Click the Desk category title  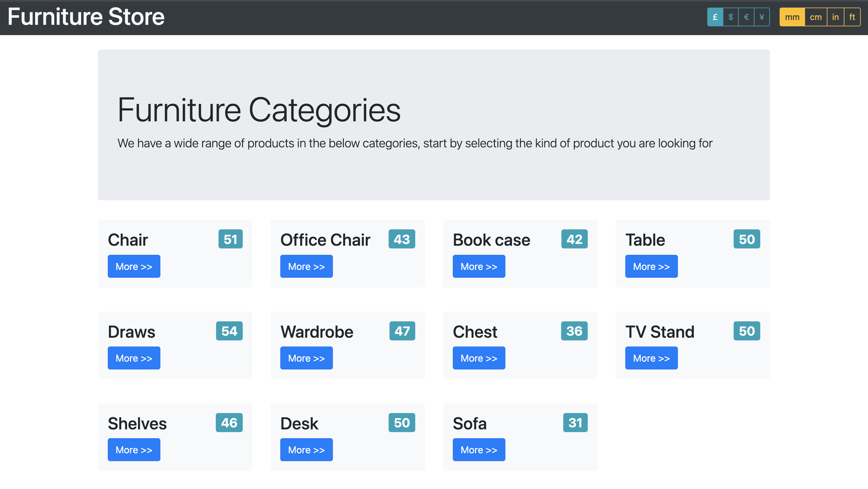[x=299, y=423]
